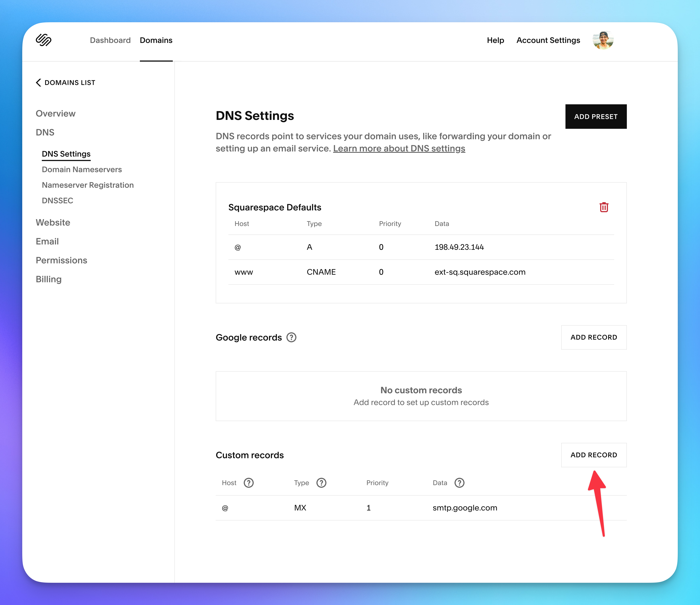Click the Squarespace logo icon
The image size is (700, 605).
point(44,40)
